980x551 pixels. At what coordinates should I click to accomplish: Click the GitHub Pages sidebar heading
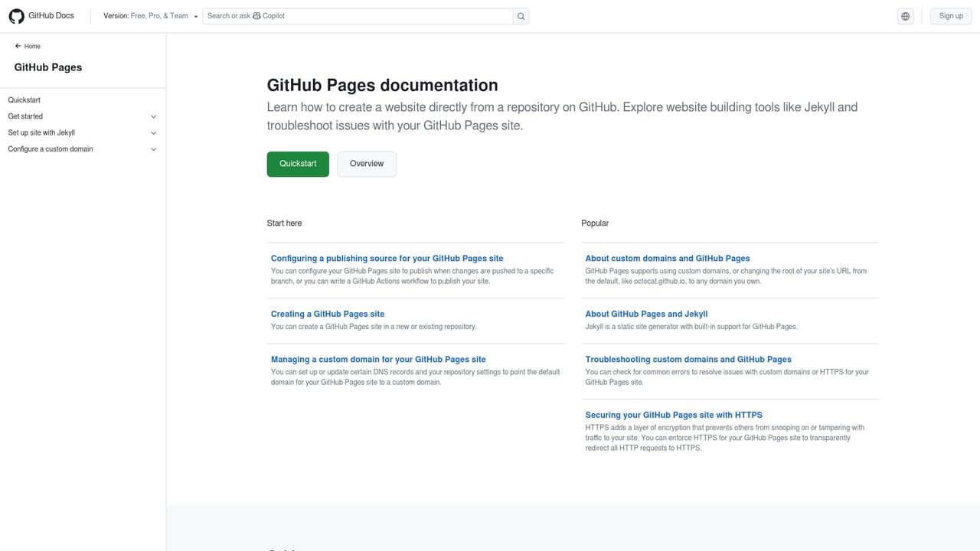coord(47,67)
